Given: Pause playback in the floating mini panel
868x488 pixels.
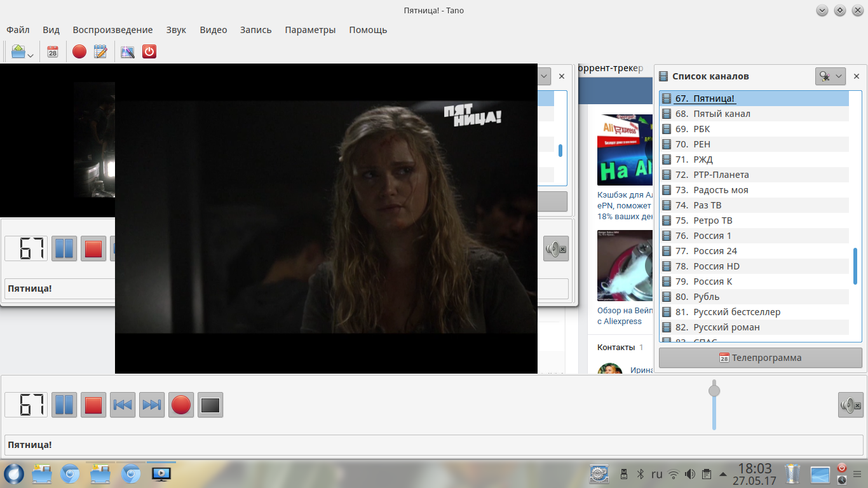Looking at the screenshot, I should click(x=64, y=248).
